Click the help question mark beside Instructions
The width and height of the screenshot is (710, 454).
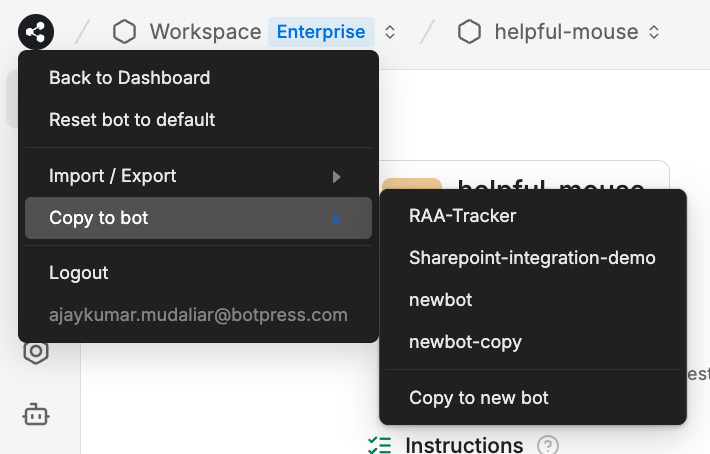click(548, 445)
